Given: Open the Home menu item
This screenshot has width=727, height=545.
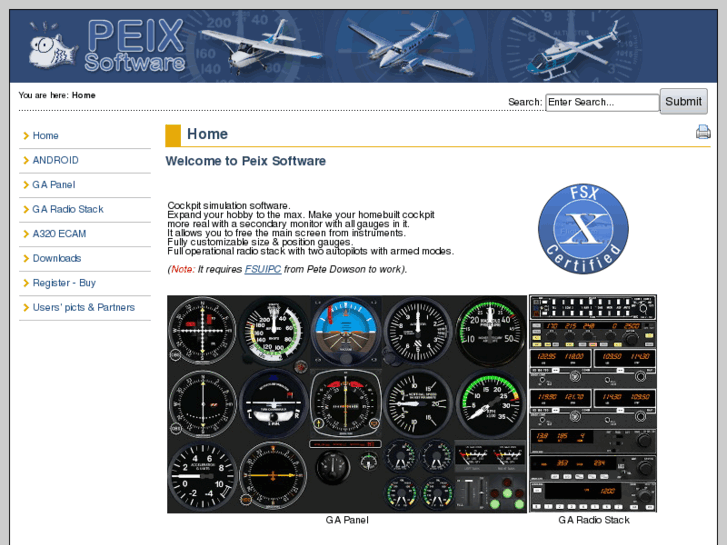Looking at the screenshot, I should [x=45, y=136].
